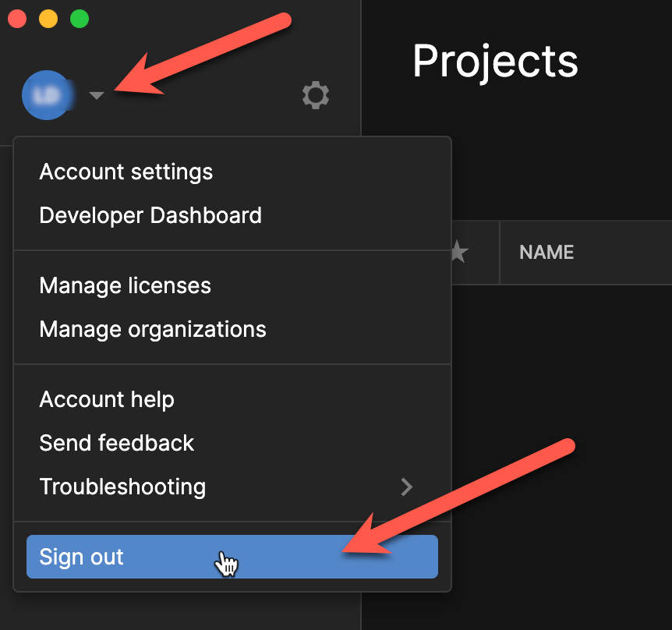672x630 pixels.
Task: Click Account help
Action: click(x=106, y=399)
